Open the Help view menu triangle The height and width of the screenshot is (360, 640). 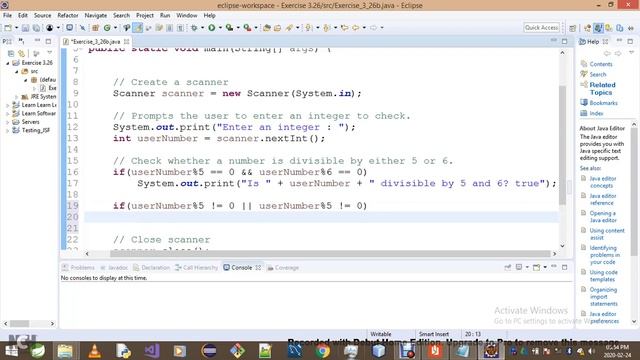pyautogui.click(x=631, y=53)
